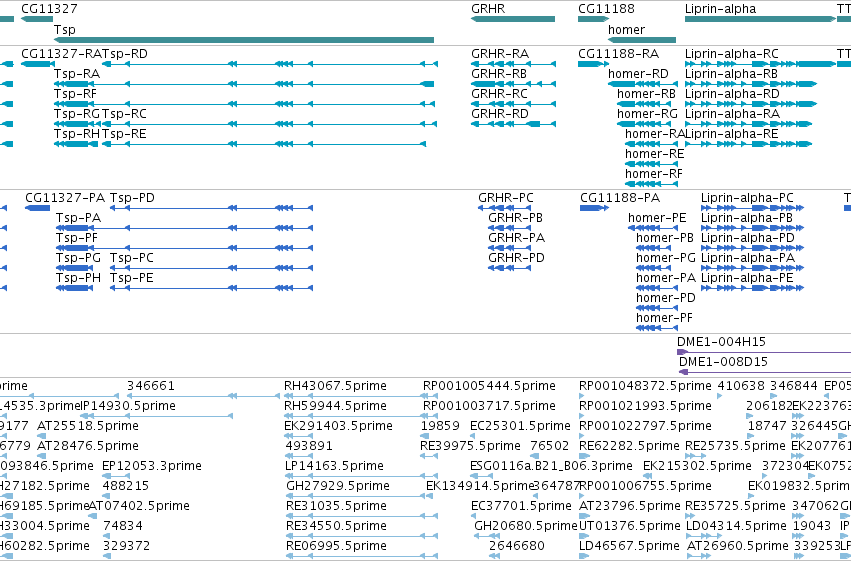Screen dimensions: 851x561
Task: Select the homer gene bar
Action: click(x=642, y=40)
